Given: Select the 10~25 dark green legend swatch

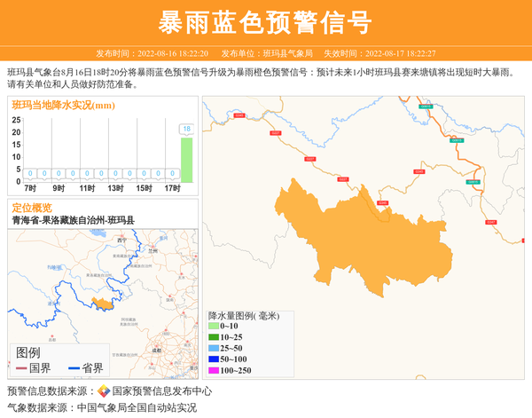Looking at the screenshot, I should click(x=213, y=337).
